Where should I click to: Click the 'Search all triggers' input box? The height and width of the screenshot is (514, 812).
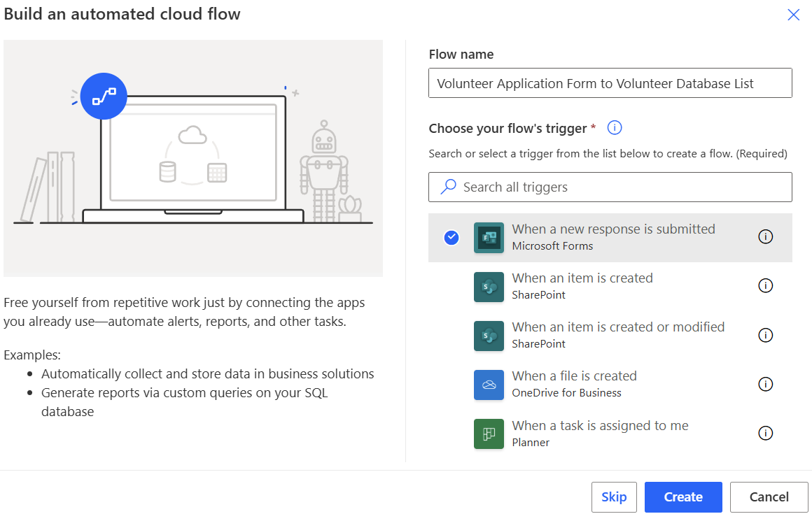point(610,187)
